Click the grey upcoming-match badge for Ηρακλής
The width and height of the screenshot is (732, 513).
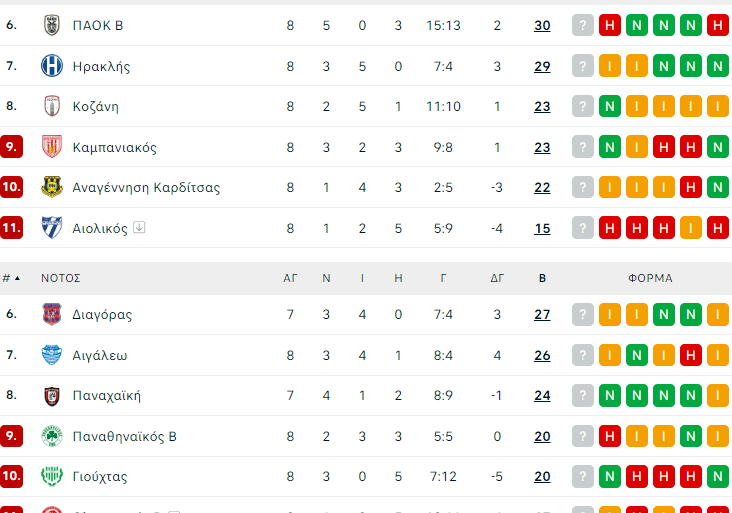tap(582, 66)
